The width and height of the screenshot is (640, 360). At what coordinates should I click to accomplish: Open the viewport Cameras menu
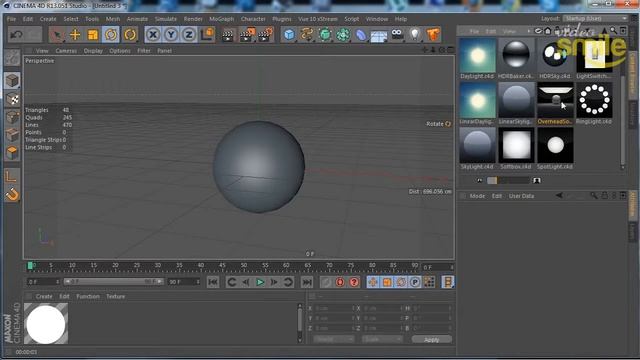[66, 51]
